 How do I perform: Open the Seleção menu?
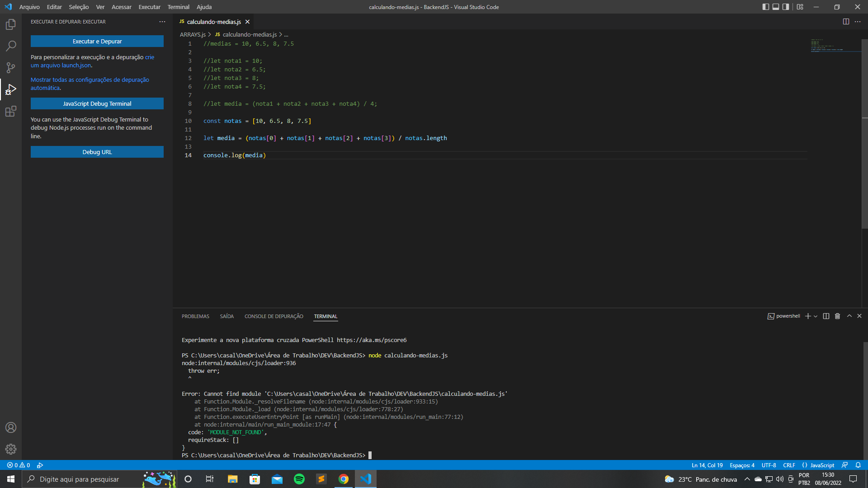[x=79, y=7]
